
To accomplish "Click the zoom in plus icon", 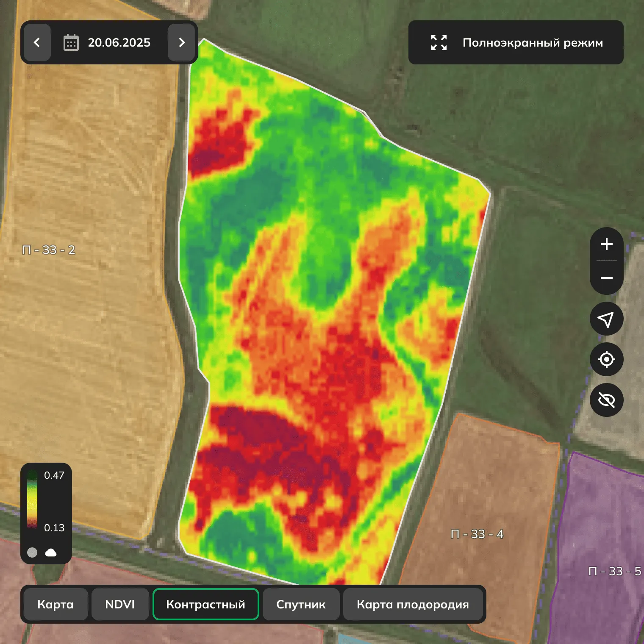I will 607,244.
